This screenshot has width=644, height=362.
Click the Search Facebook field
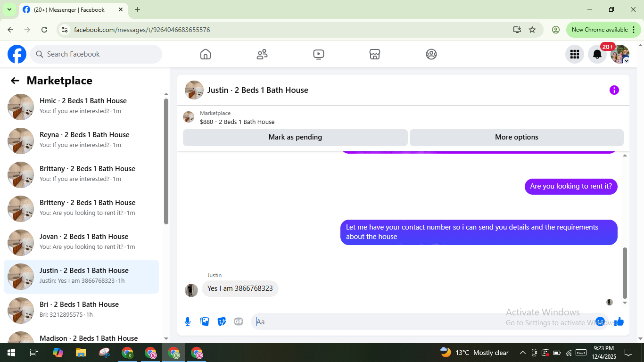click(96, 54)
